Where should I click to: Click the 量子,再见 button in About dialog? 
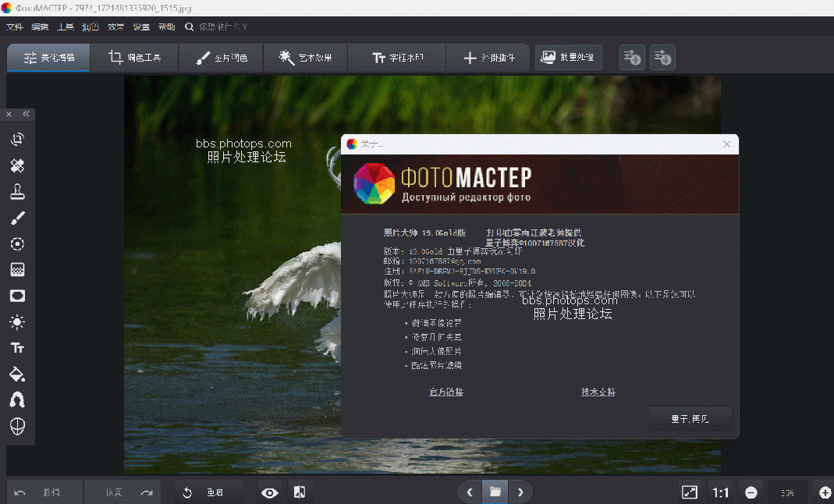(x=690, y=419)
